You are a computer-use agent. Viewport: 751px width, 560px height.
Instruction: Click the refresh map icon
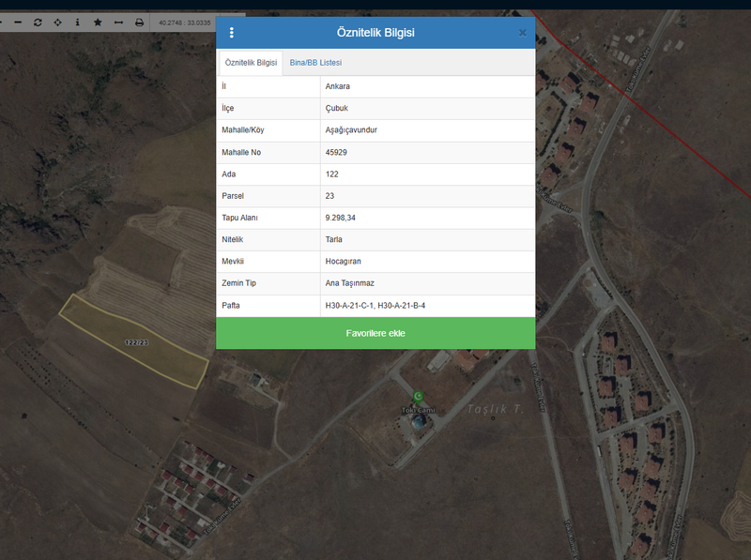(x=38, y=22)
